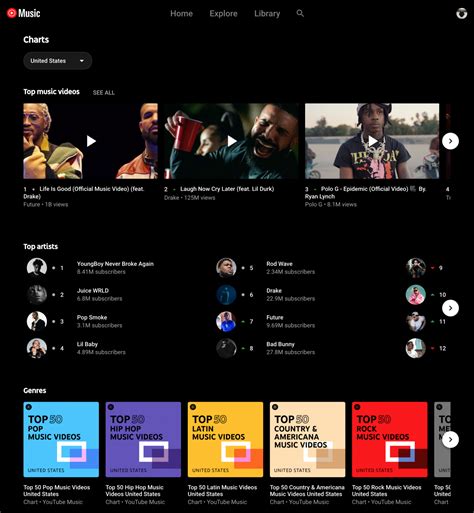The image size is (474, 513).
Task: Open the rank 9 artist avatar
Action: point(416,268)
